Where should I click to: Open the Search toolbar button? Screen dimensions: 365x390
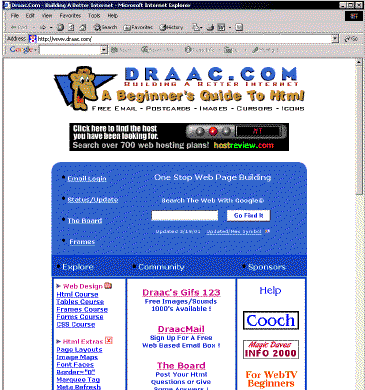point(105,27)
